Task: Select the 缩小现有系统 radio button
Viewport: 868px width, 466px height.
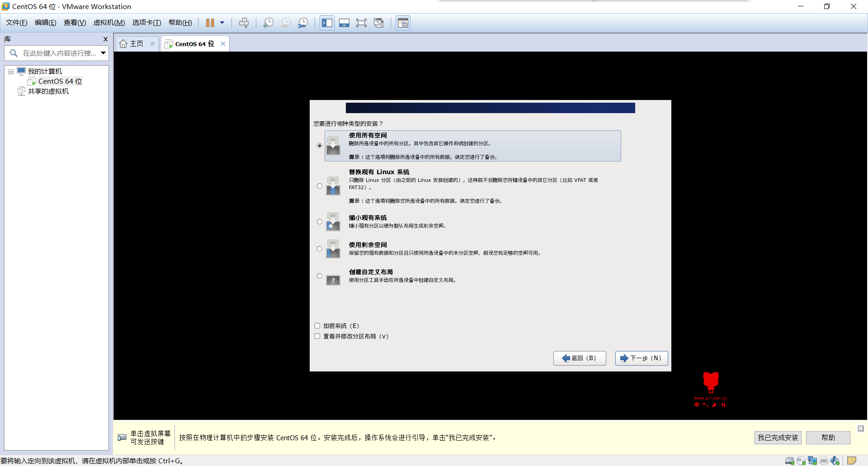Action: 320,222
